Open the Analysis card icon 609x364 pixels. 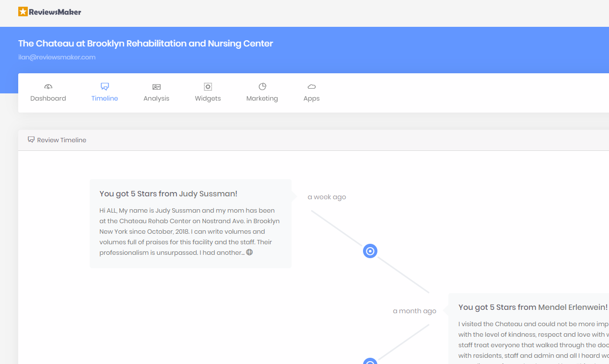(x=156, y=87)
